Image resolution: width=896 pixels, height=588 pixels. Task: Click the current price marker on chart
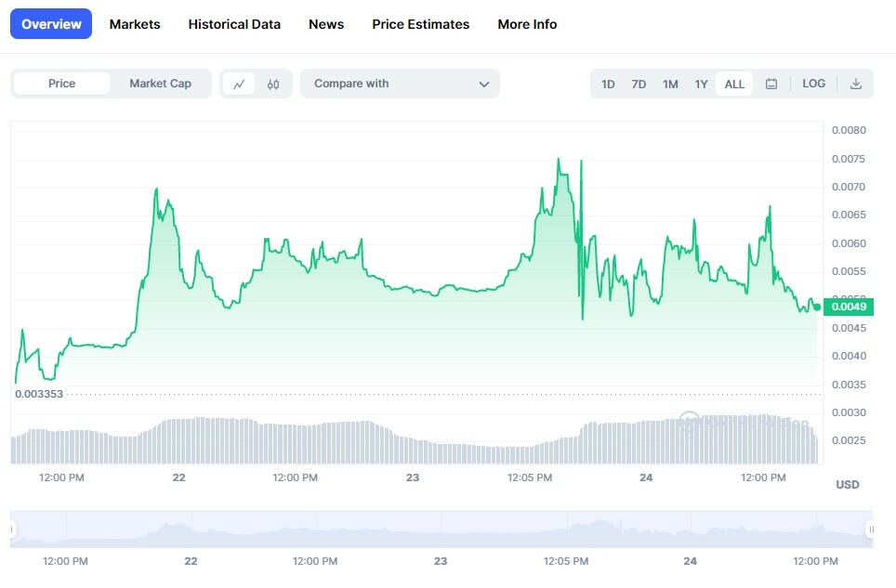[x=847, y=306]
